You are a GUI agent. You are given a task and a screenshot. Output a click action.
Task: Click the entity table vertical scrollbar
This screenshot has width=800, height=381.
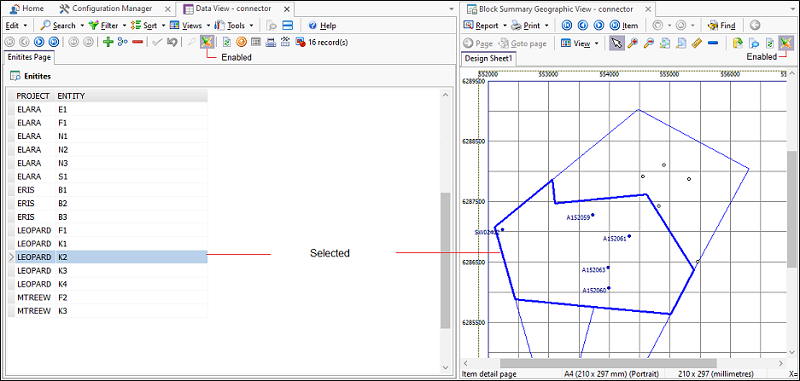[x=445, y=260]
